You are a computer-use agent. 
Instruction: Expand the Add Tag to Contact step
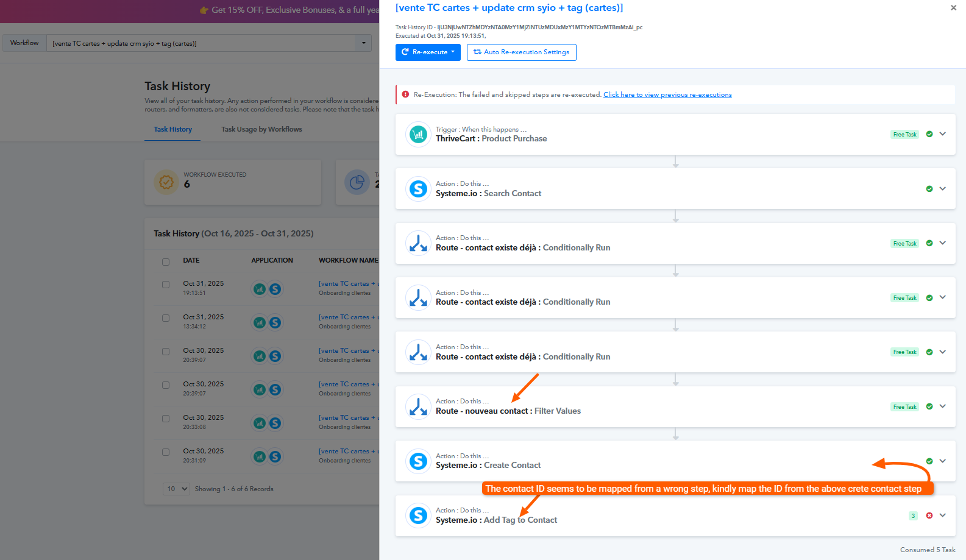(x=943, y=516)
